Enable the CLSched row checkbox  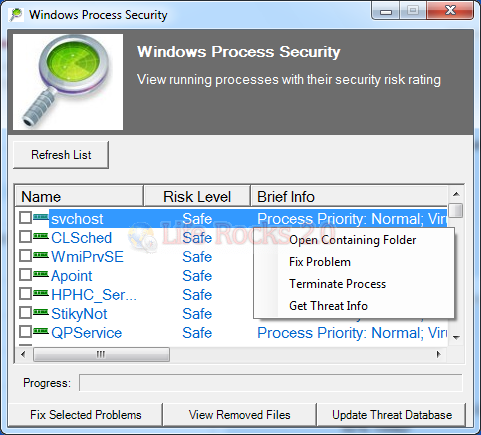pos(25,237)
